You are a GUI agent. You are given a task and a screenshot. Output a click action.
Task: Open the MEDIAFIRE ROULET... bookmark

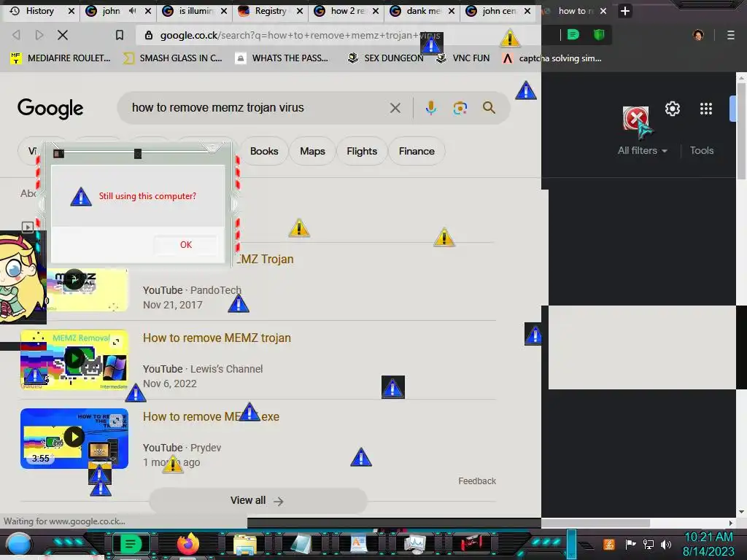(x=61, y=58)
